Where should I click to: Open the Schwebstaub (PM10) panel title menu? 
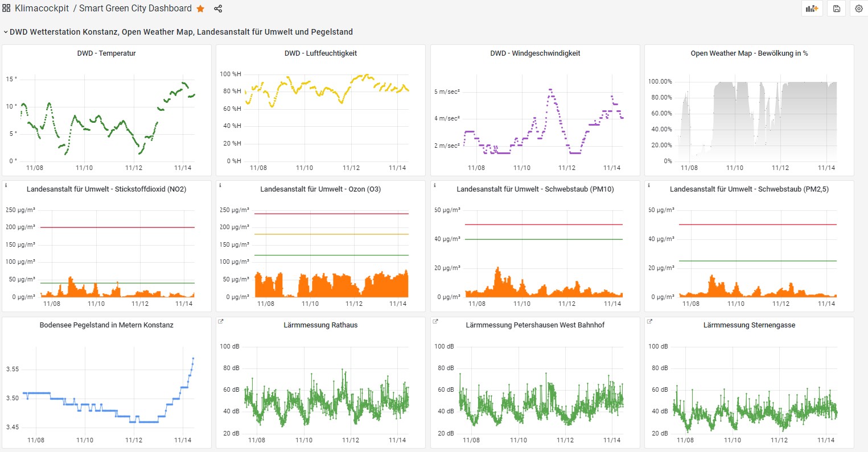pyautogui.click(x=535, y=189)
